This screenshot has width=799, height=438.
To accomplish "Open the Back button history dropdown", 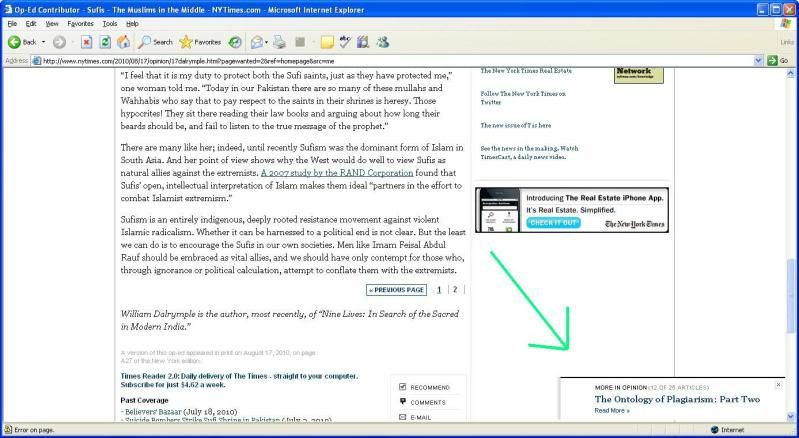I will tap(43, 42).
